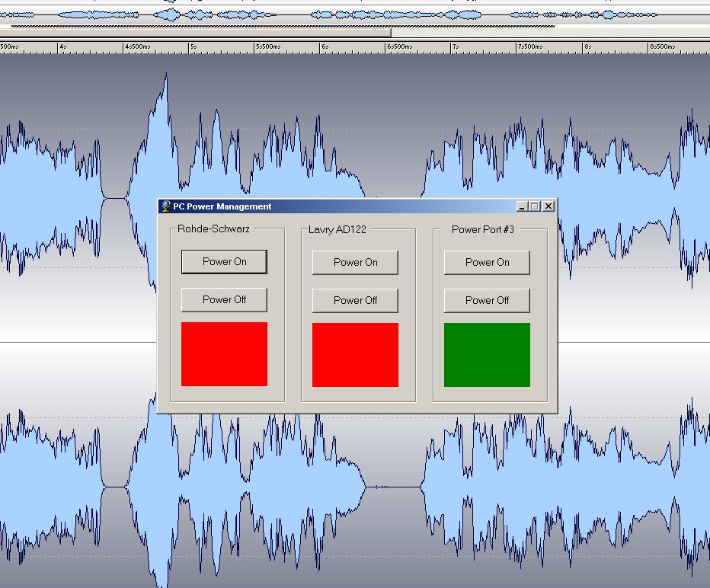Minimize the PC Power Management window

pyautogui.click(x=522, y=206)
